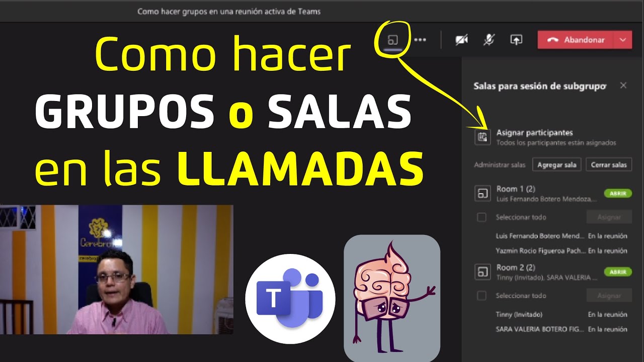Click Room 2 participant summary line
Viewport: 644px width, 362px height.
[547, 278]
